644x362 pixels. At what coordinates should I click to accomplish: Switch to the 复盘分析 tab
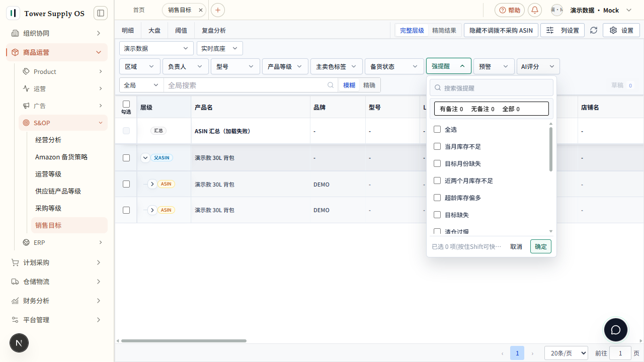coord(214,30)
